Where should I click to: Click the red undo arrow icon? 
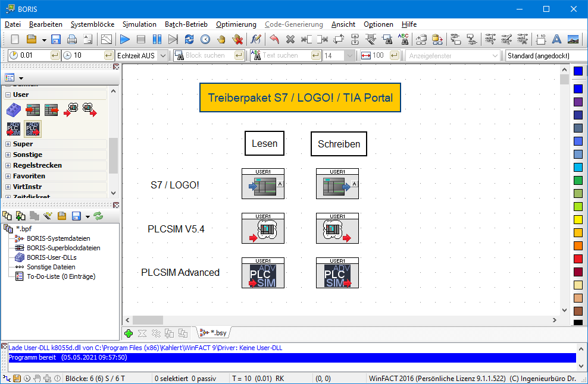pyautogui.click(x=274, y=39)
